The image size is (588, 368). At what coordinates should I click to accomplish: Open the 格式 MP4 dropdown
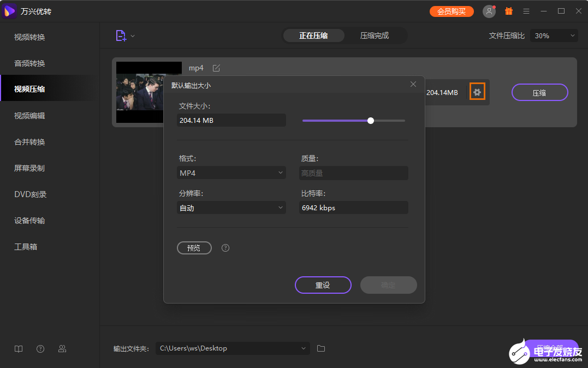[x=231, y=173]
